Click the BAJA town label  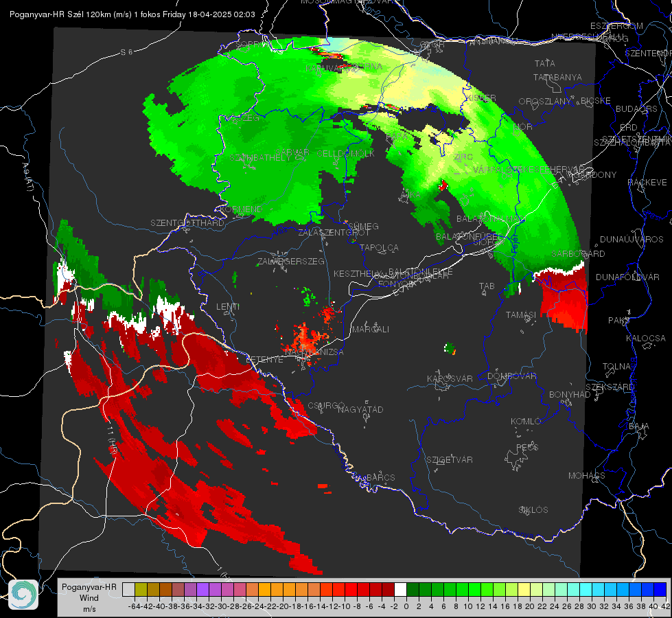tap(639, 426)
